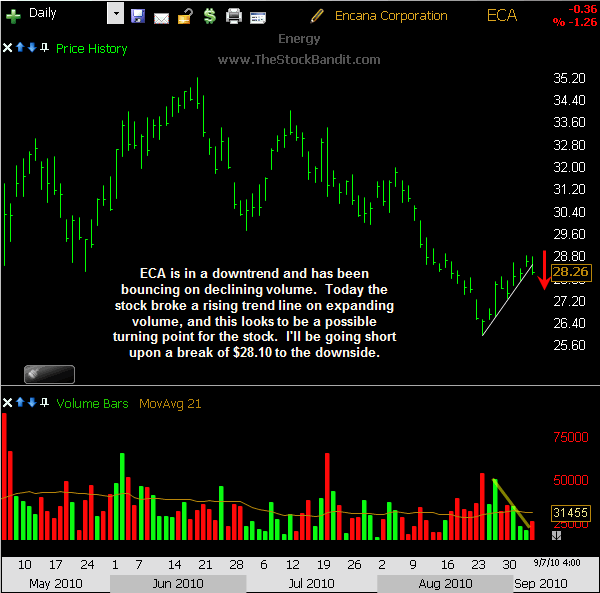
Task: Click the pencil edit icon near company name
Action: click(318, 15)
